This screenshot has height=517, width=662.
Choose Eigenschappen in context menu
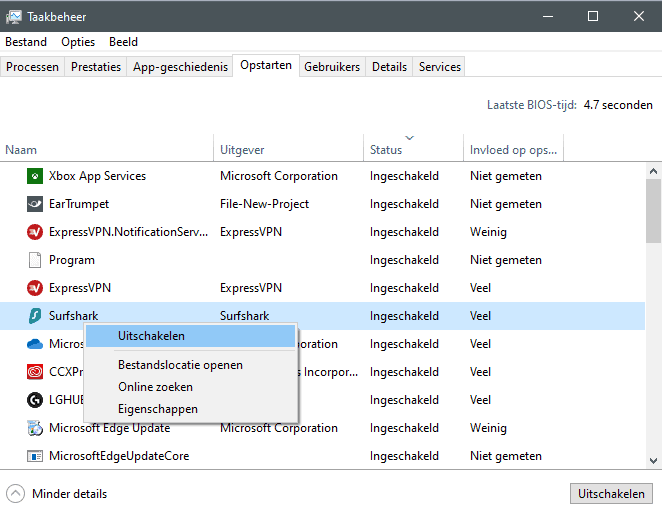pos(190,409)
